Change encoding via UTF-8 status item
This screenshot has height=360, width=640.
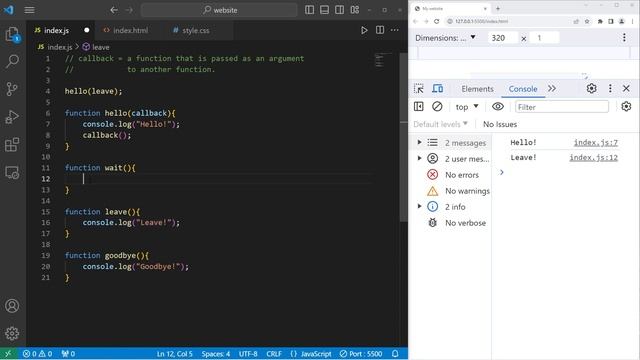pos(248,353)
